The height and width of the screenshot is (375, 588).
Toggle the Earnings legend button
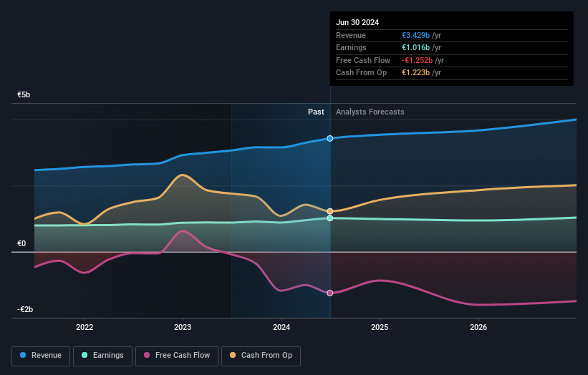tap(102, 356)
